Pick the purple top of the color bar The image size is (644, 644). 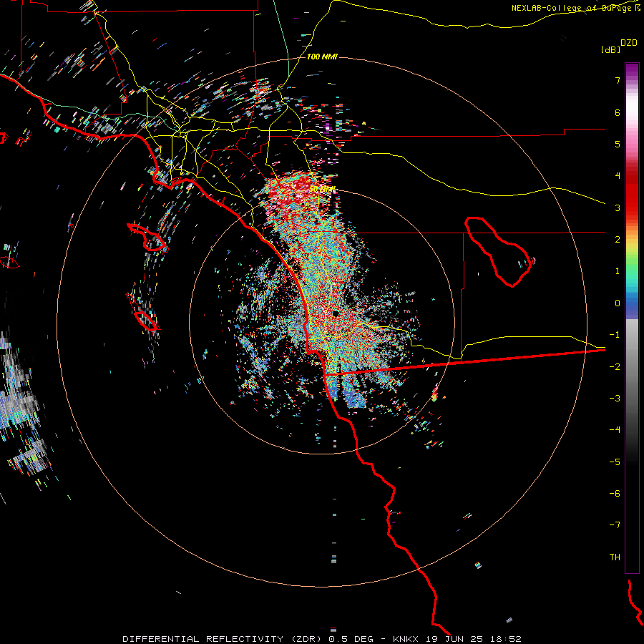(x=632, y=69)
